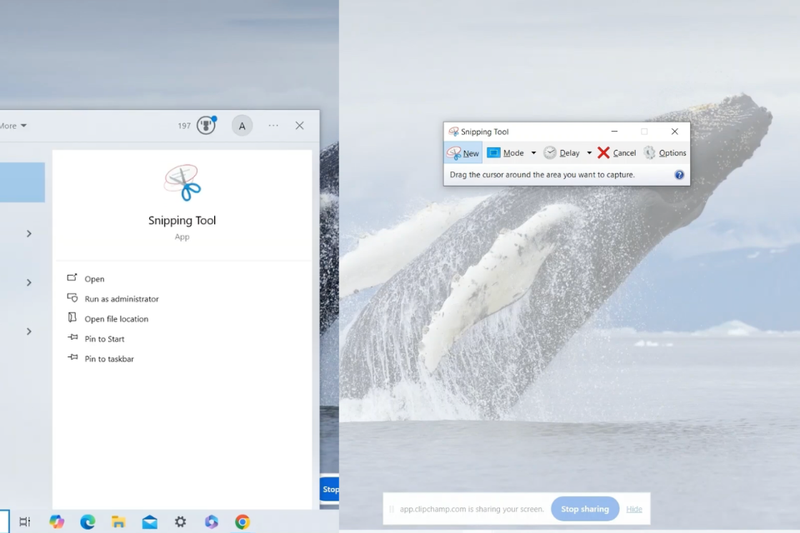This screenshot has height=533, width=800.
Task: Click Cancel in the Snipping Tool toolbar
Action: (x=617, y=153)
